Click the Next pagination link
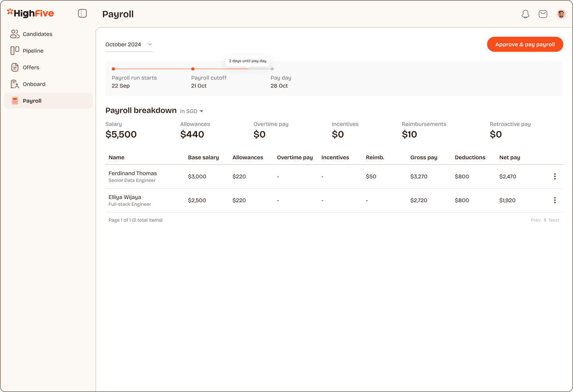The height and width of the screenshot is (392, 573). pos(554,220)
